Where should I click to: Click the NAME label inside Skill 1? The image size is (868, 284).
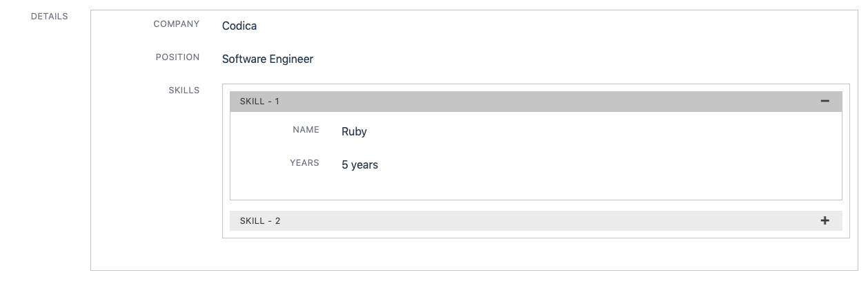coord(306,130)
